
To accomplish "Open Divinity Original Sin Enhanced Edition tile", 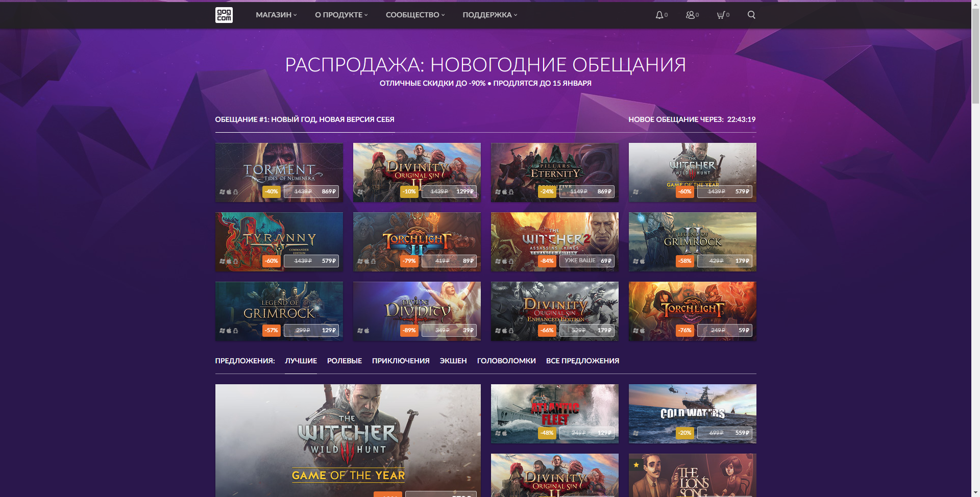I will pos(555,311).
